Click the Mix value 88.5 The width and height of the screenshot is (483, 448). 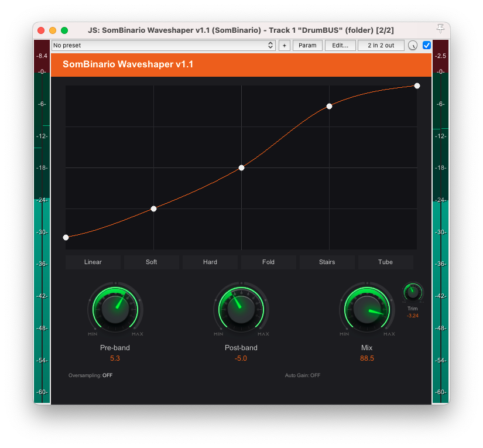pos(367,358)
